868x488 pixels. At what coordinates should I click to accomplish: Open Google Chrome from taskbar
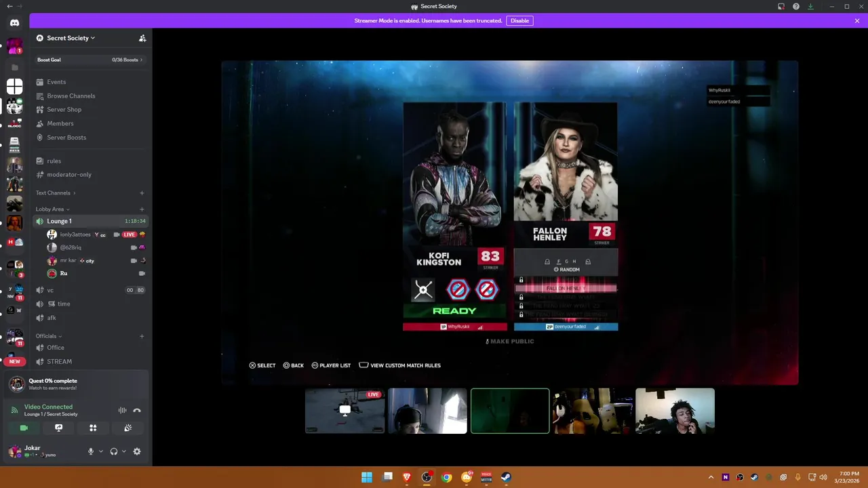[x=446, y=477]
